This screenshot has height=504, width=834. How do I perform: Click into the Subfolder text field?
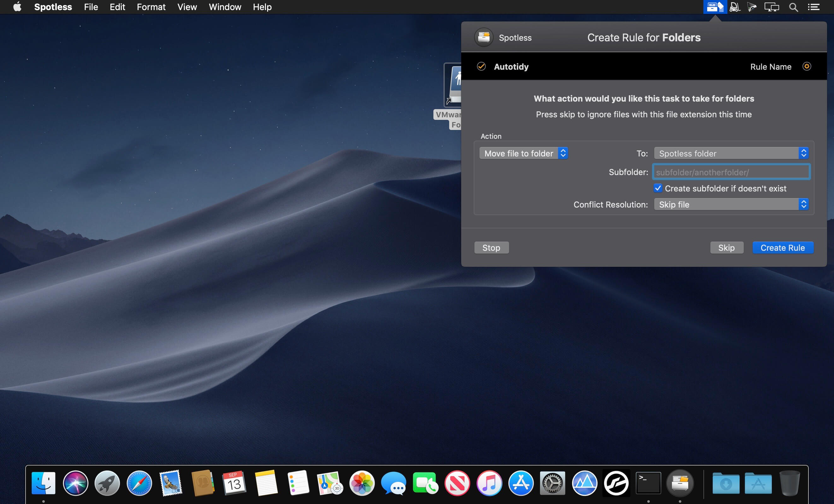click(731, 172)
